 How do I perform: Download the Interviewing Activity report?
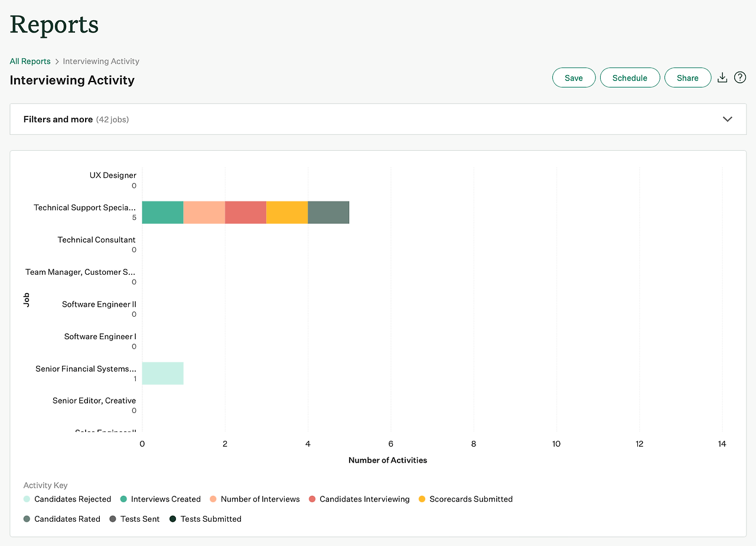(722, 77)
